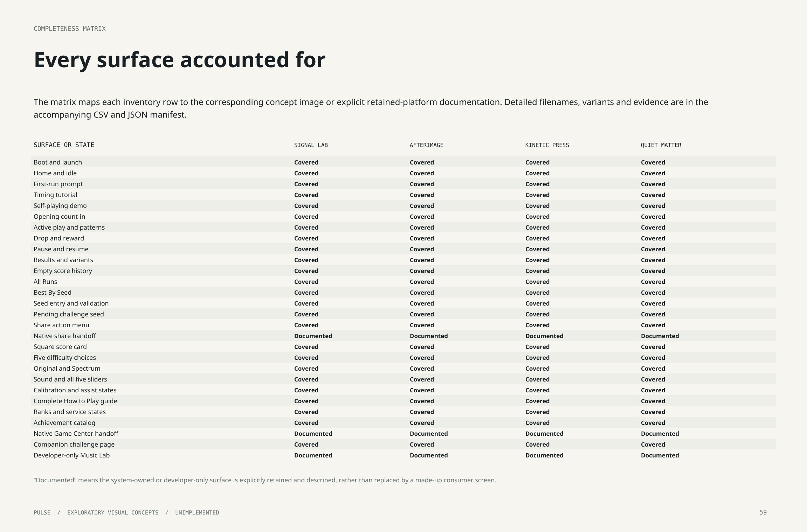Click 'Companion challenge page' row label

click(74, 444)
